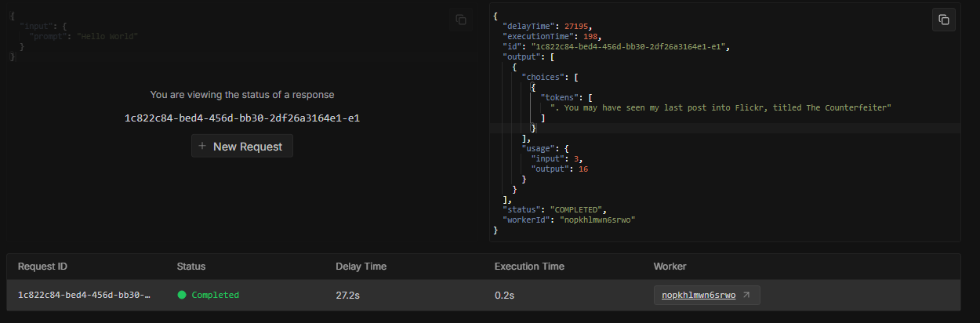This screenshot has width=980, height=323.
Task: Click the "input": { line in request
Action: click(x=43, y=26)
